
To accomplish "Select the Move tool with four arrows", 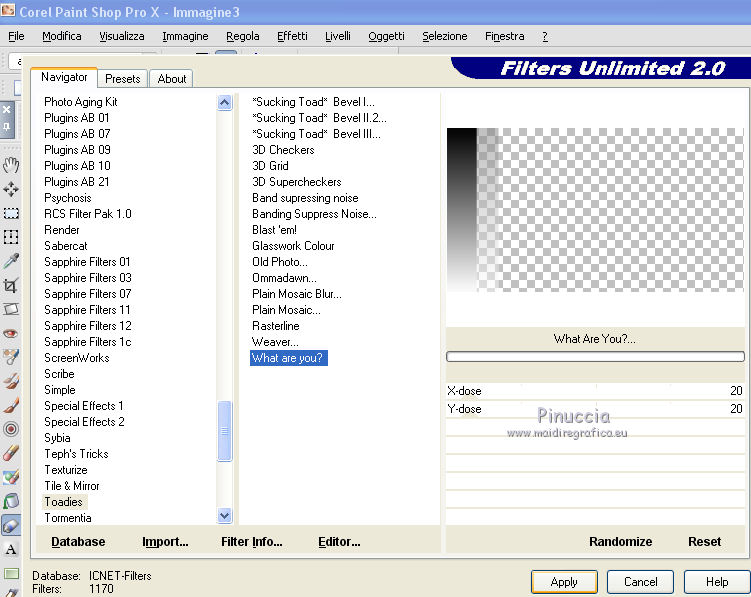I will click(11, 189).
